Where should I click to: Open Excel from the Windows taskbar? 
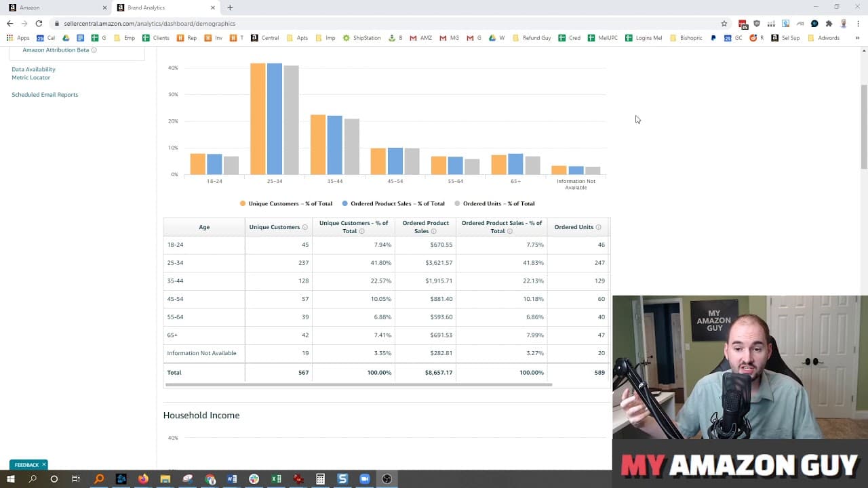click(276, 479)
